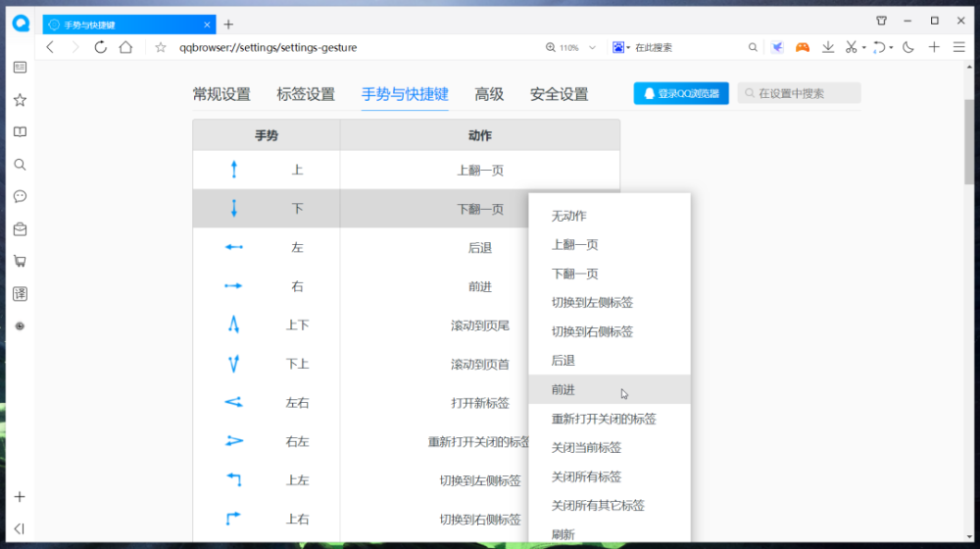The width and height of the screenshot is (980, 549).
Task: Go to the home page icon
Action: click(x=125, y=47)
